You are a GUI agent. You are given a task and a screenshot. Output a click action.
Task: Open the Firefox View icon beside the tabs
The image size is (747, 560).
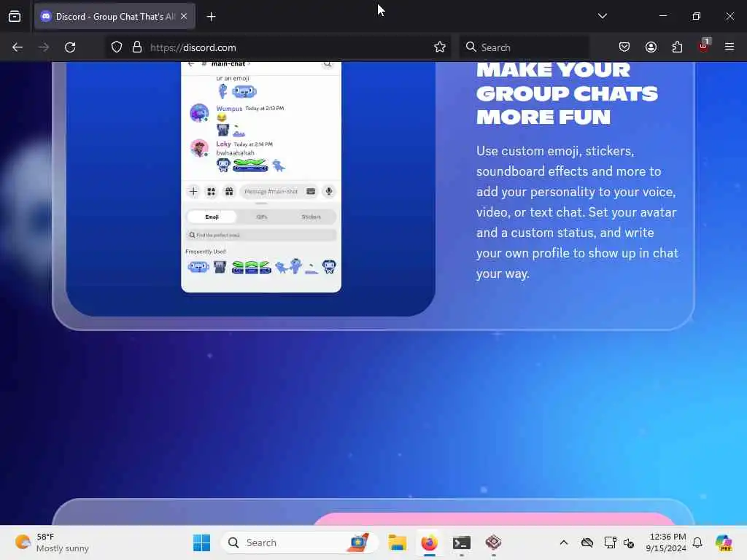tap(15, 17)
